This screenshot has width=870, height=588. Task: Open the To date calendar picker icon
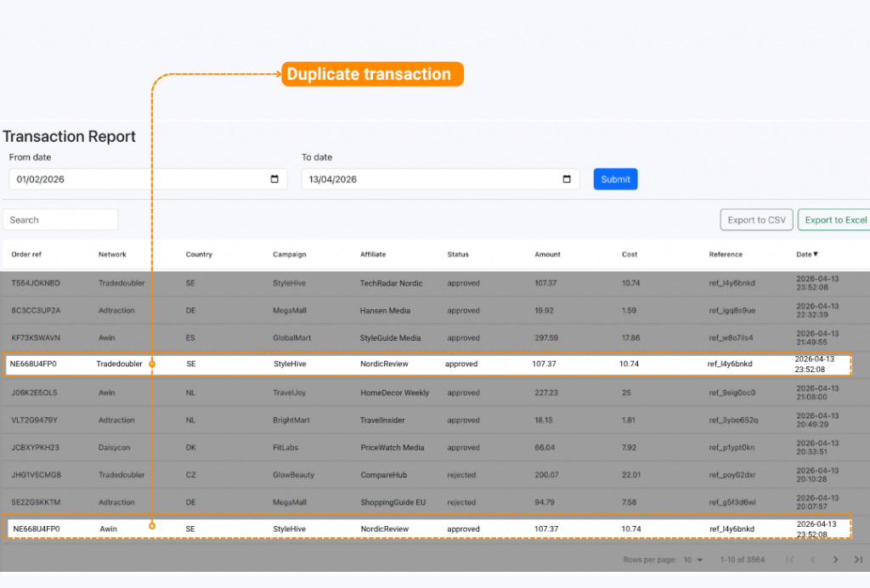click(x=567, y=179)
